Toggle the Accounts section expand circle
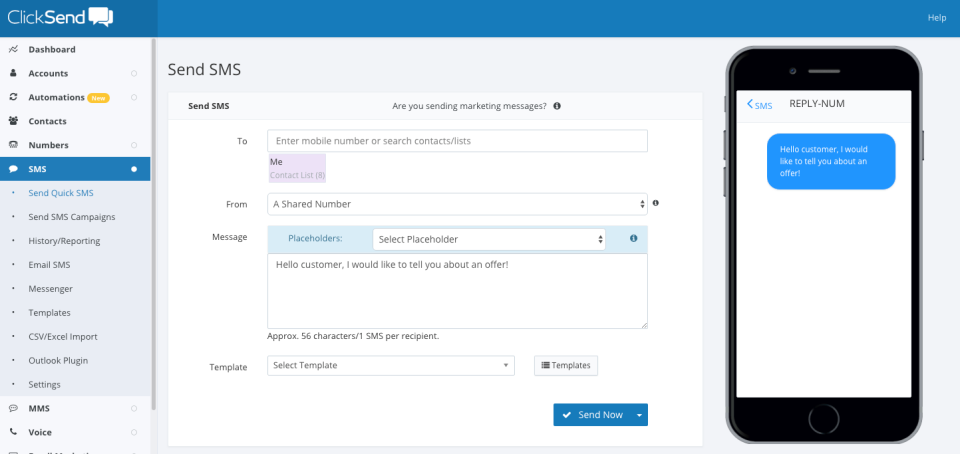This screenshot has height=454, width=960. click(134, 73)
